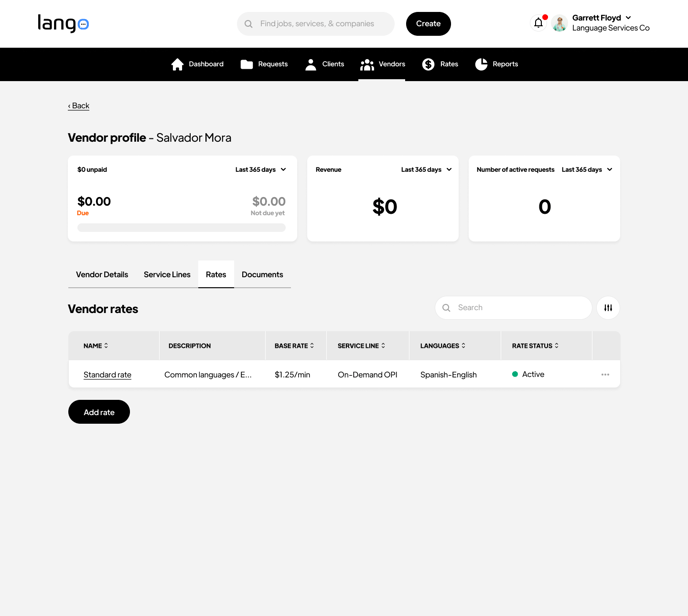Expand Garrett Floyd account dropdown
The width and height of the screenshot is (688, 616).
pyautogui.click(x=628, y=18)
